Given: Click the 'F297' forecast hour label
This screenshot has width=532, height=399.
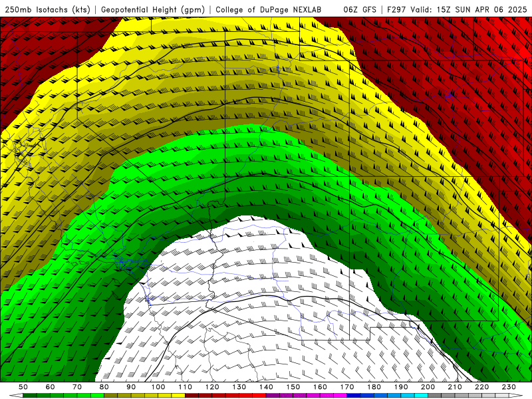Looking at the screenshot, I should click(396, 9).
